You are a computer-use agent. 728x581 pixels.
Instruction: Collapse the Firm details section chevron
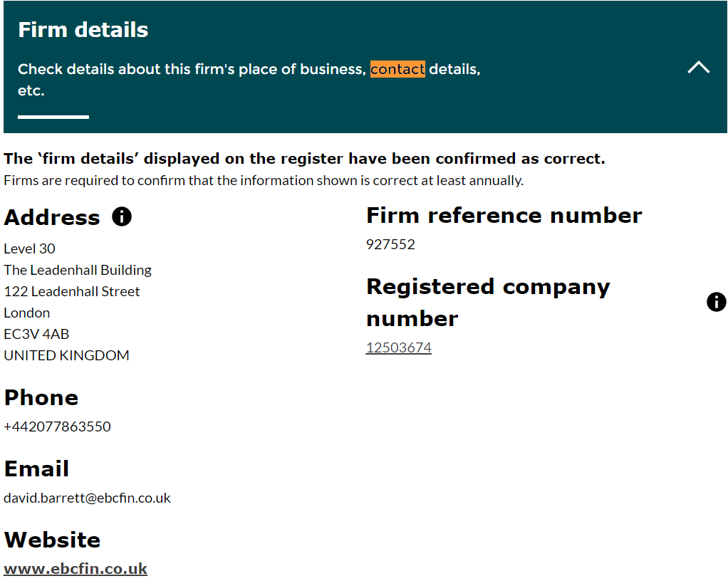tap(698, 68)
